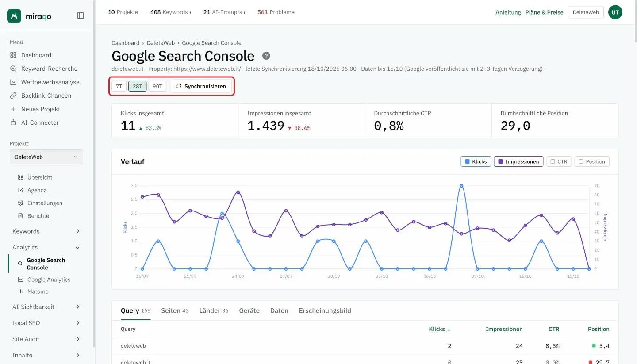This screenshot has width=637, height=364.
Task: Select the 28T time range
Action: point(138,86)
